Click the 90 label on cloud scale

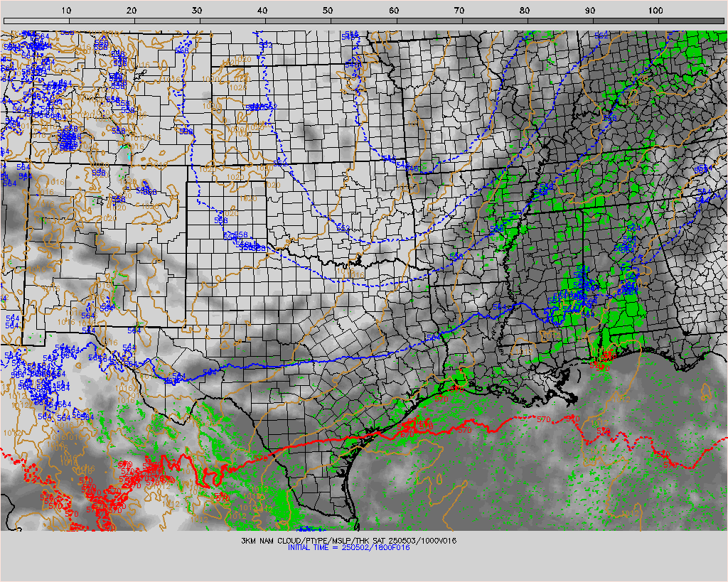pyautogui.click(x=590, y=10)
